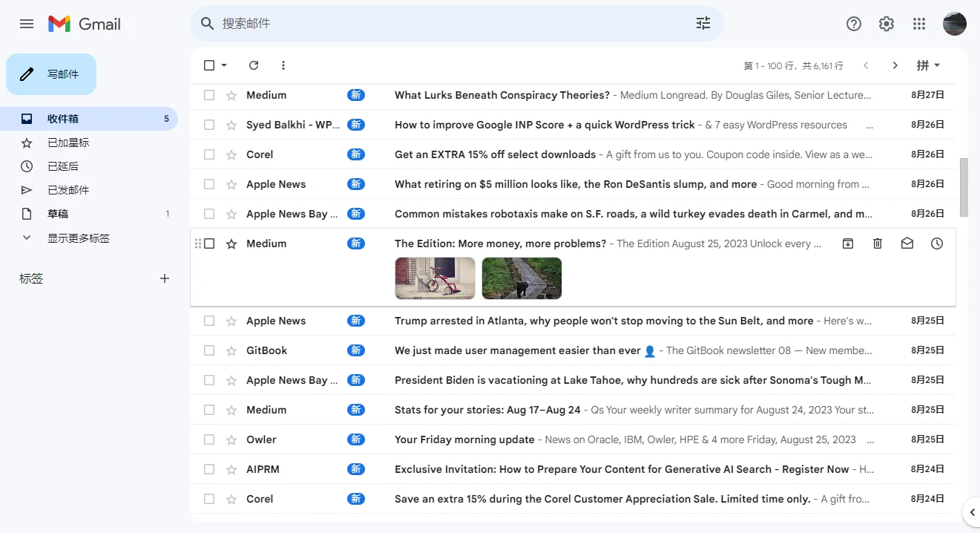The image size is (980, 533).
Task: Select the Apple News '$5 million' email
Action: [209, 184]
